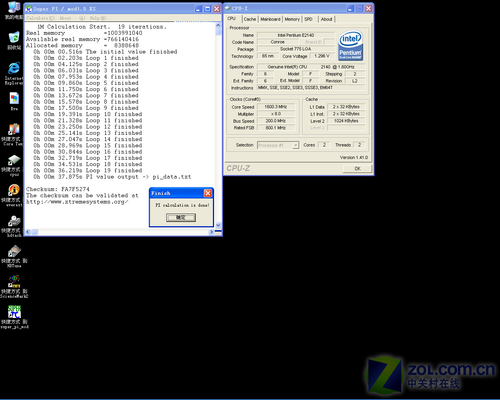Launch the cpuz desktop shortcut
Viewport: 500px width, 400px height.
pyautogui.click(x=13, y=165)
